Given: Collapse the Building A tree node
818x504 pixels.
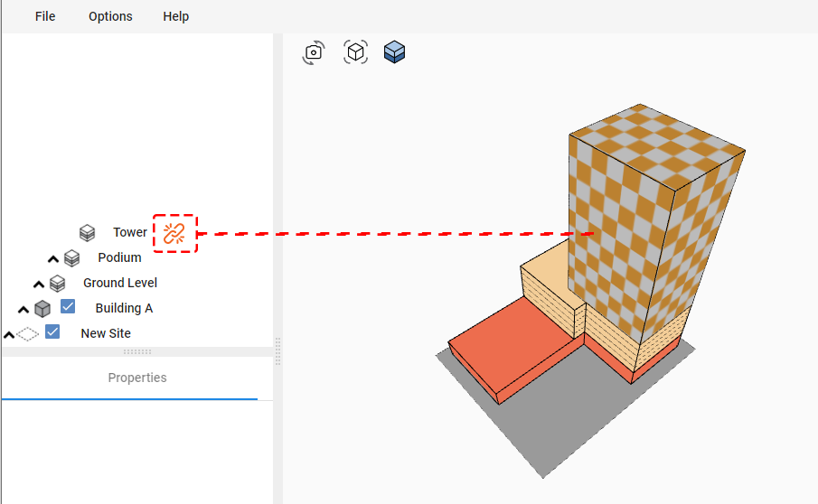Looking at the screenshot, I should click(24, 310).
